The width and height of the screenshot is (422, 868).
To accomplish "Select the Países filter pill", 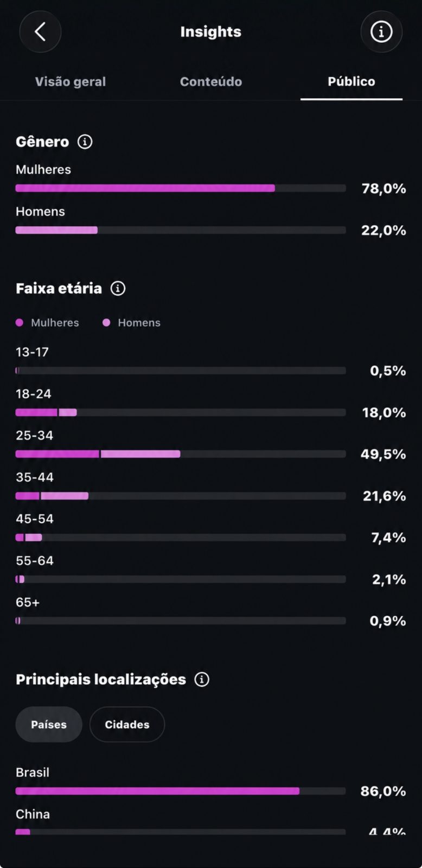I will [x=49, y=724].
